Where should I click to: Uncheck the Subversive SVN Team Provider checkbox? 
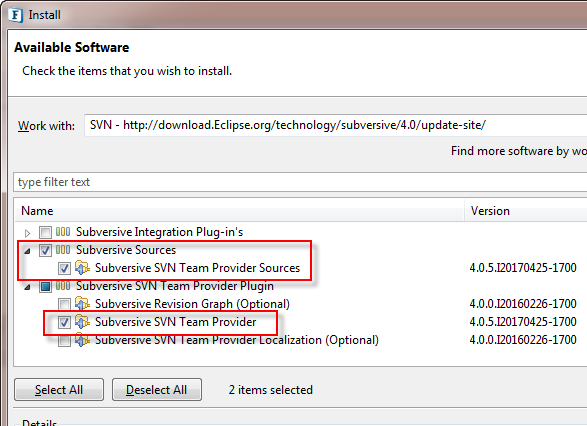tap(64, 322)
